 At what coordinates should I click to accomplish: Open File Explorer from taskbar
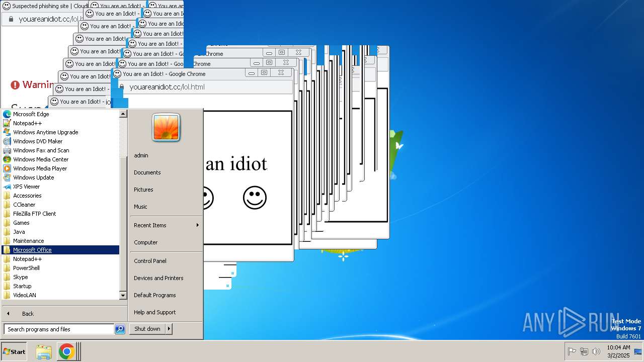(44, 351)
